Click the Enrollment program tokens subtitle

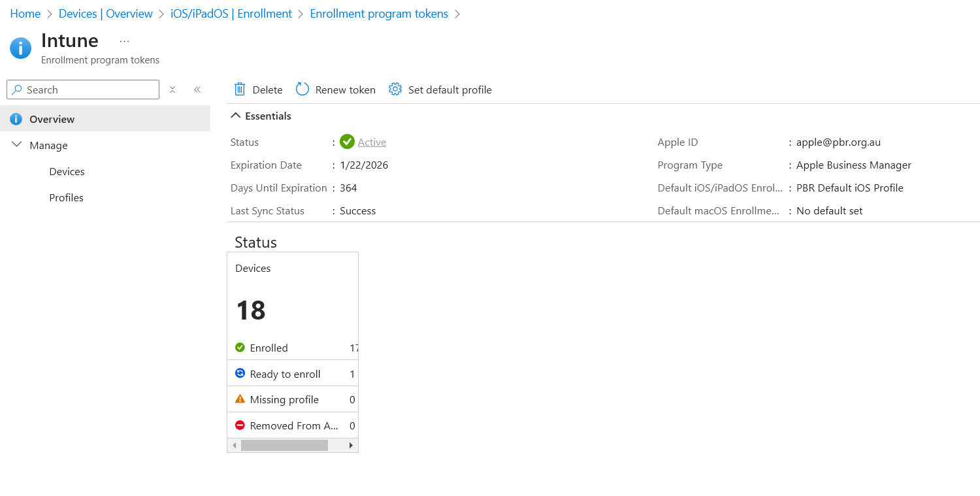(100, 60)
